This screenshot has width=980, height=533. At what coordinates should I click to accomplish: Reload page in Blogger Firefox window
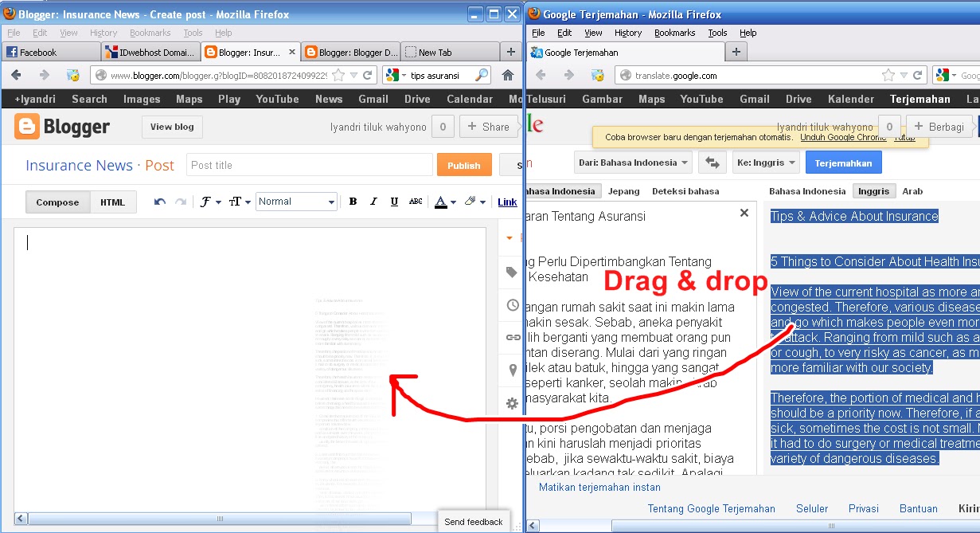coord(368,75)
